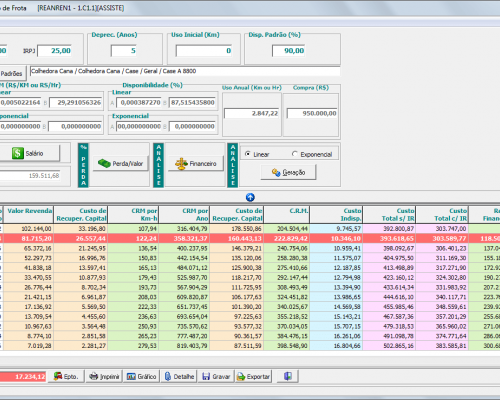
Task: Click the Padrões button
Action: tap(12, 73)
